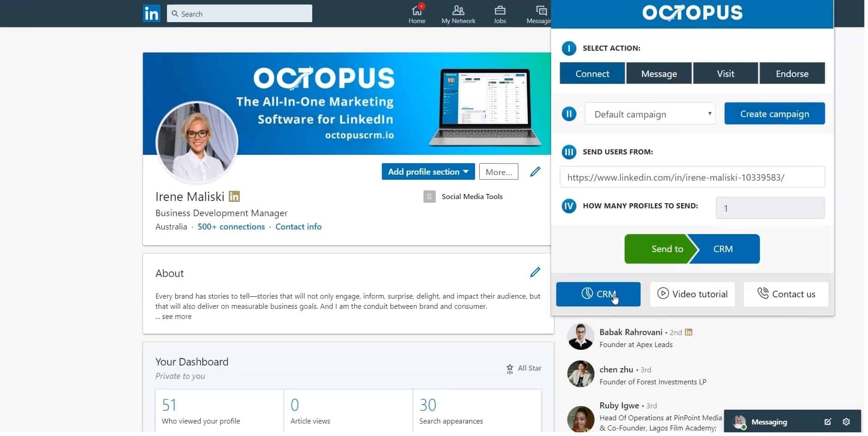This screenshot has height=436, width=868.
Task: Click premium badge next to Babak Rahrovani
Action: (689, 332)
